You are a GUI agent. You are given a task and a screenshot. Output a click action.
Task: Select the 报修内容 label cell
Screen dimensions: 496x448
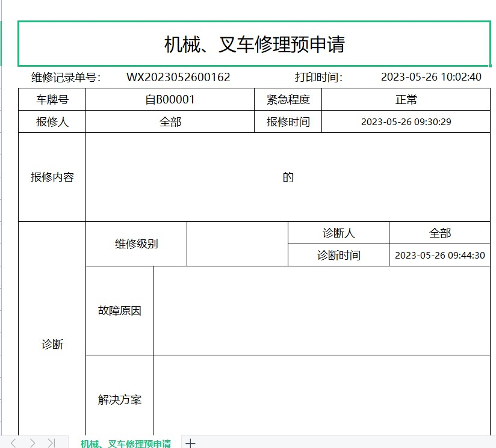pos(52,177)
